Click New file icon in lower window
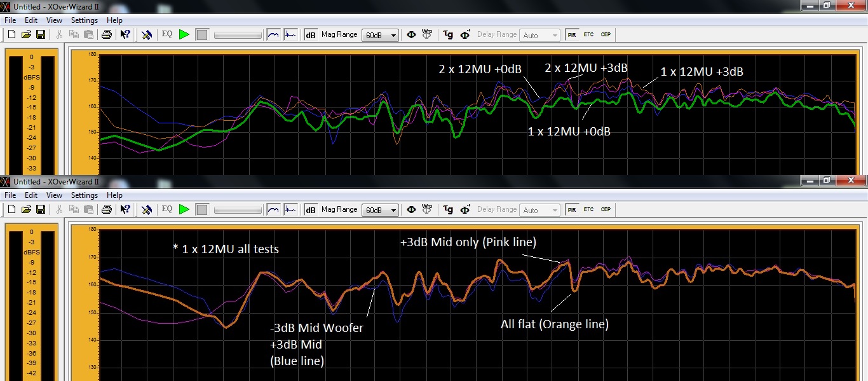Viewport: 868px width, 381px height. pyautogui.click(x=11, y=209)
